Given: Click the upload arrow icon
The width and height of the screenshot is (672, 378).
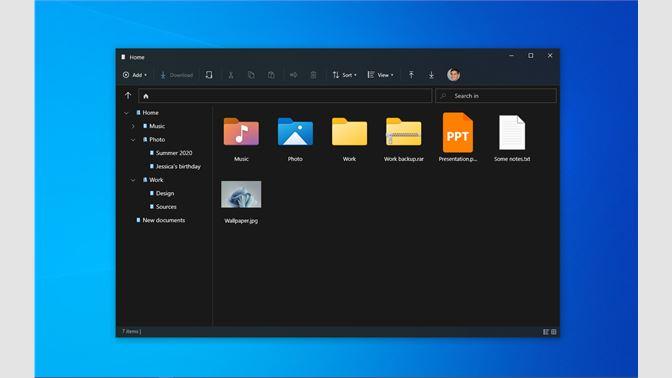Looking at the screenshot, I should [411, 75].
